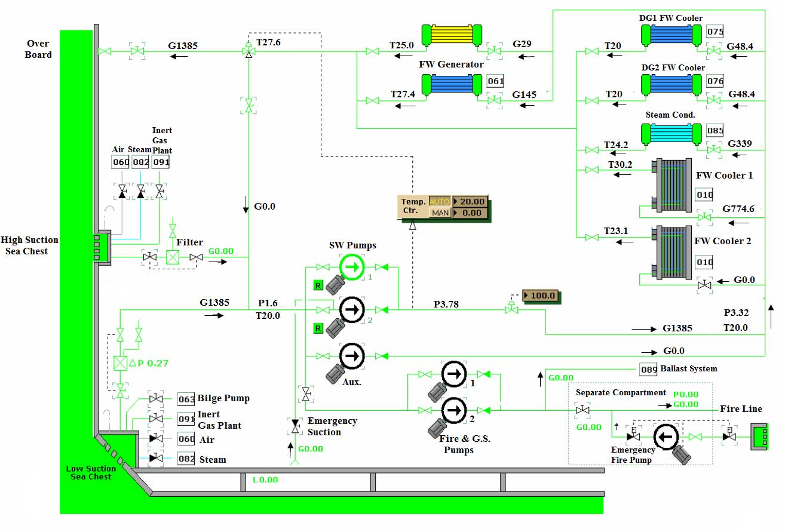Screen dimensions: 785x532
Task: Click the T27.6 three-way overboard valve
Action: click(x=249, y=53)
